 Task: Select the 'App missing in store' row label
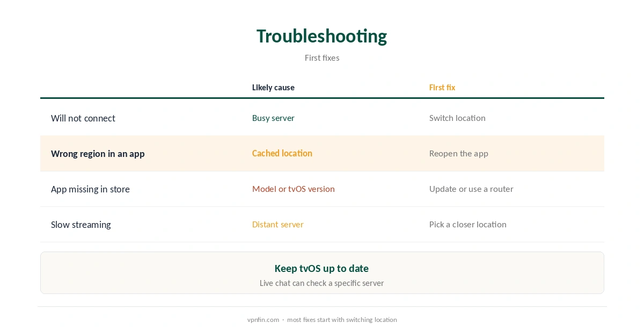click(90, 189)
